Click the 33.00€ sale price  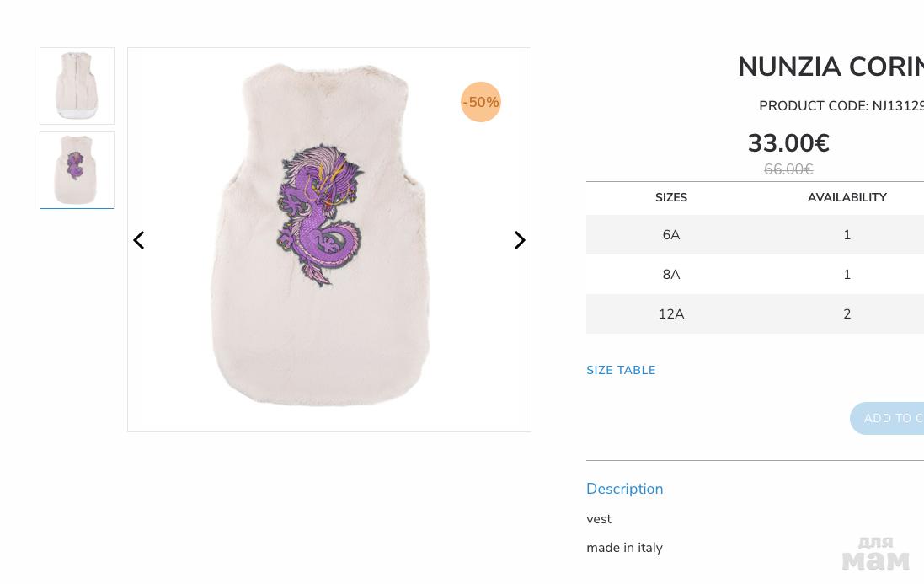point(788,144)
